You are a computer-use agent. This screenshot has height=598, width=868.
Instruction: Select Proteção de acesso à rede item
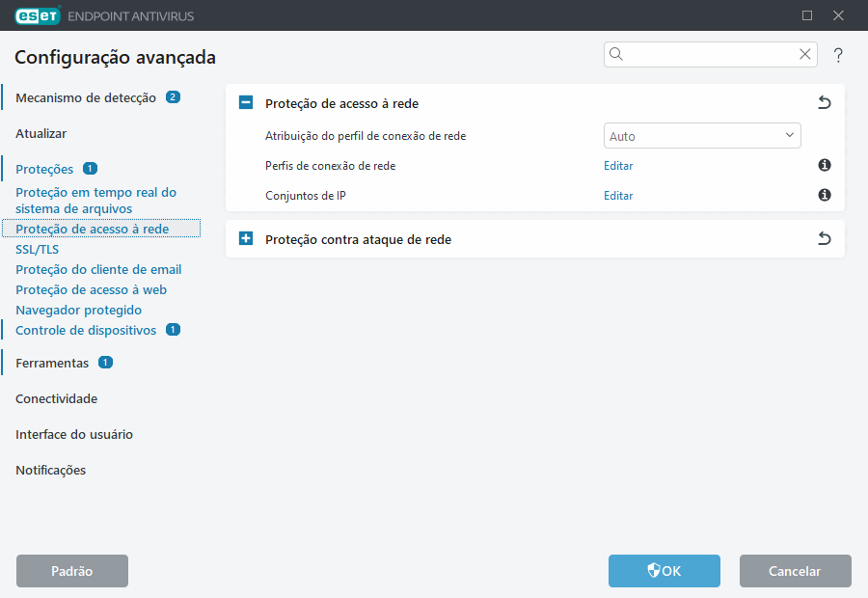(x=101, y=229)
